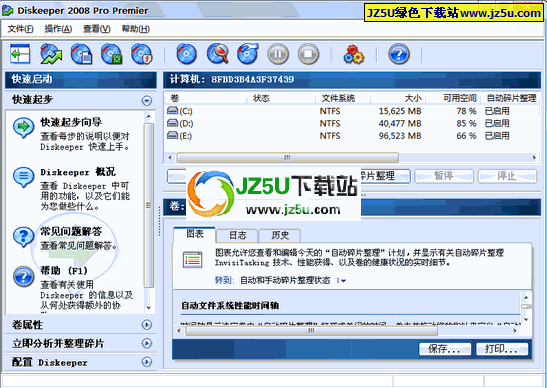Screen dimensions: 547x388
Task: Click the chart panel horizontal scrollbar thumb
Action: pos(311,331)
